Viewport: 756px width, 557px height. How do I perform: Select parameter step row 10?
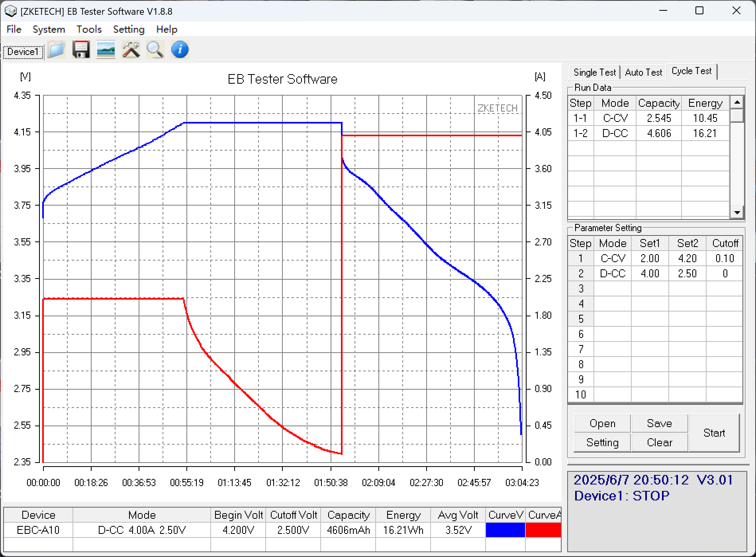point(655,395)
